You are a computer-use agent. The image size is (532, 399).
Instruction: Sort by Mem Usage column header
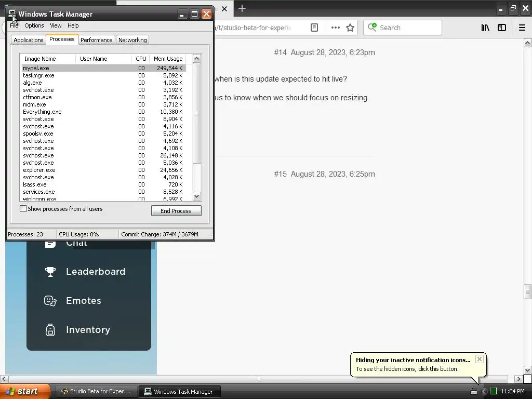point(168,59)
